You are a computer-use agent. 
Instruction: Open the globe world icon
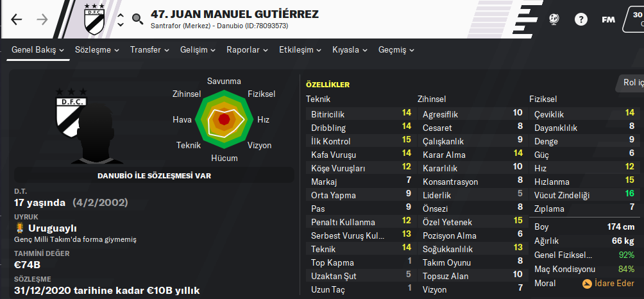click(x=555, y=19)
